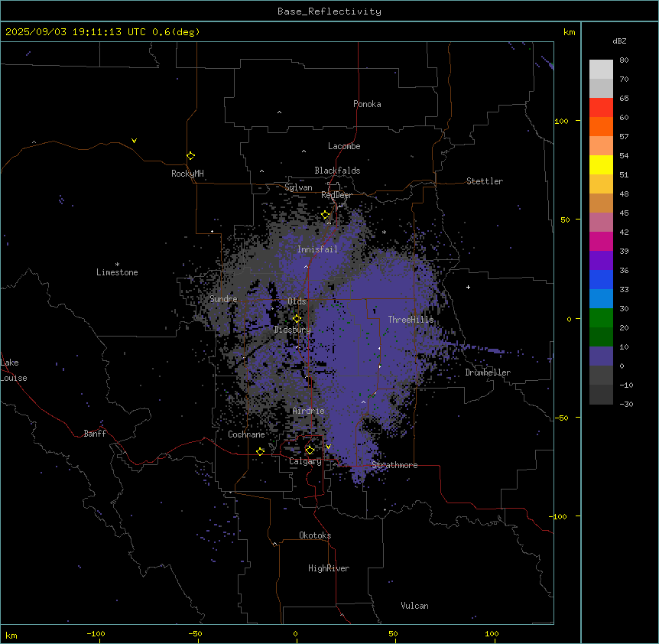Click the yellow diamond marker above RockyMH
Viewport: 659px width, 644px height.
[190, 156]
